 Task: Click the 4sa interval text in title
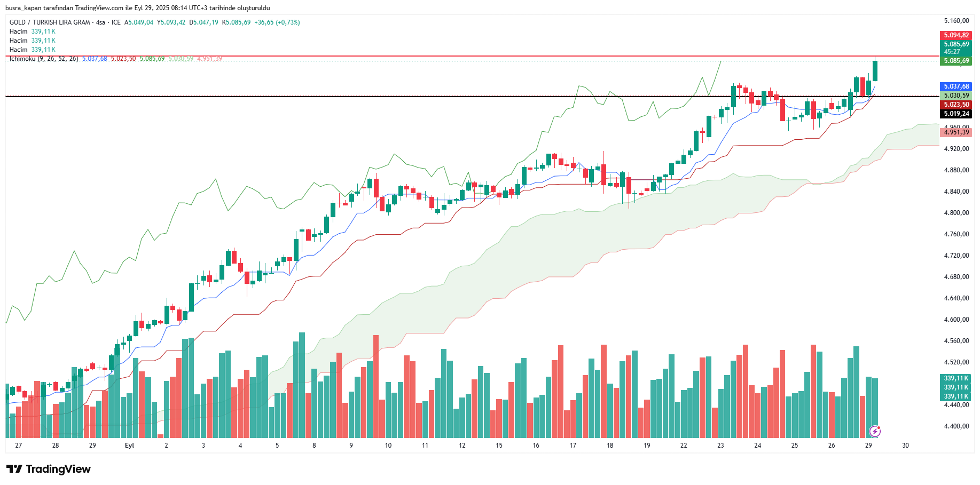pyautogui.click(x=100, y=22)
